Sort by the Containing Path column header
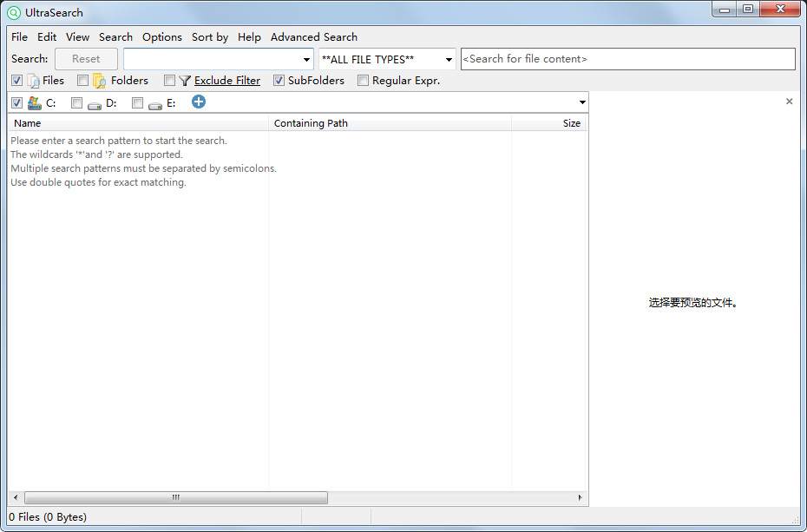 [390, 123]
